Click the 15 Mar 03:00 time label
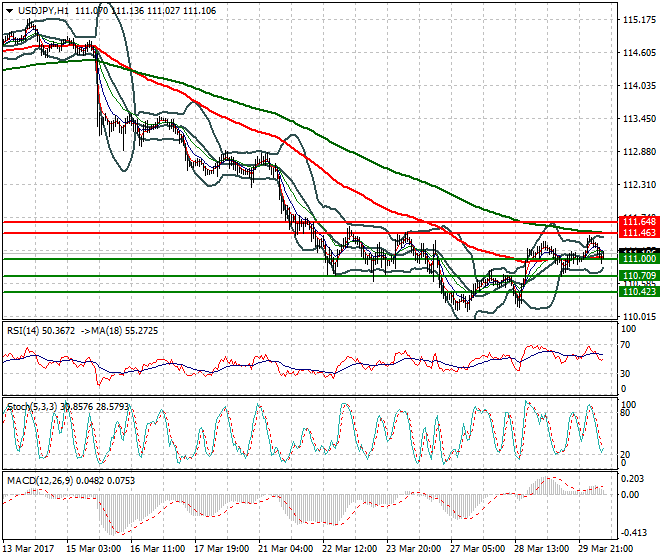 pyautogui.click(x=93, y=549)
